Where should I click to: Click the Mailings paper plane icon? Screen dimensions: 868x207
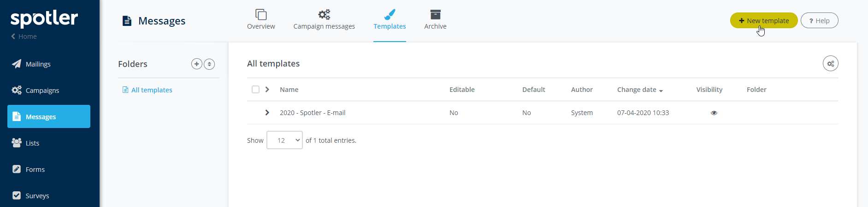point(17,64)
